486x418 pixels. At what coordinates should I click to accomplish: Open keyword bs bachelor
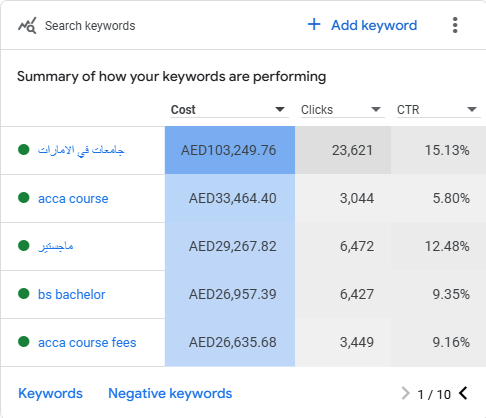click(x=71, y=294)
